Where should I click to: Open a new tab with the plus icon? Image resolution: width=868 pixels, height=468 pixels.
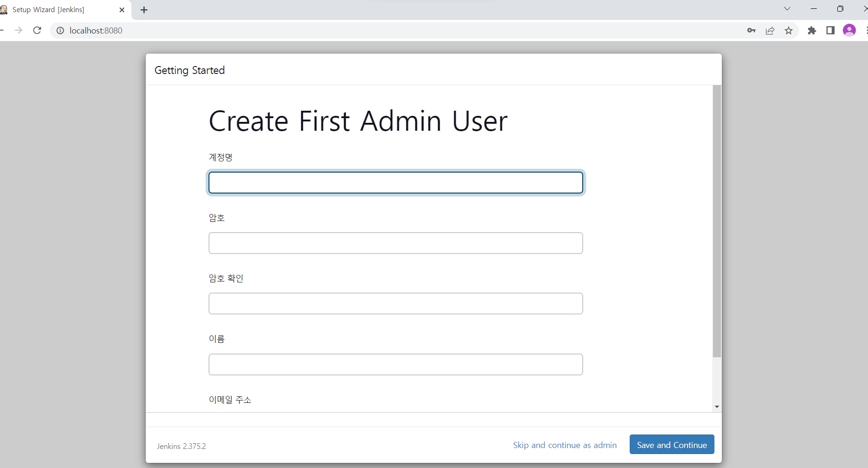click(144, 10)
